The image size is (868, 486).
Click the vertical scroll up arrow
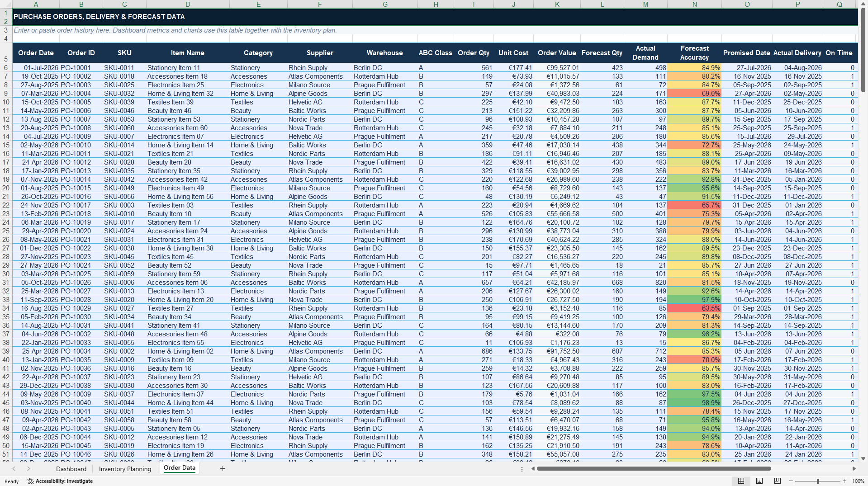point(863,4)
